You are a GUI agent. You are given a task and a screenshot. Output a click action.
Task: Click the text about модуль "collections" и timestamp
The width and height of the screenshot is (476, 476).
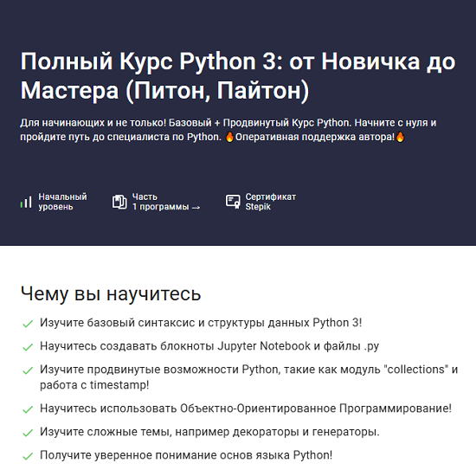tap(249, 377)
